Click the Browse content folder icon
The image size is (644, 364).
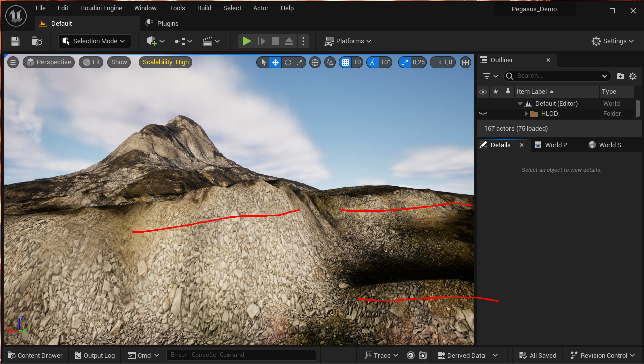(37, 41)
